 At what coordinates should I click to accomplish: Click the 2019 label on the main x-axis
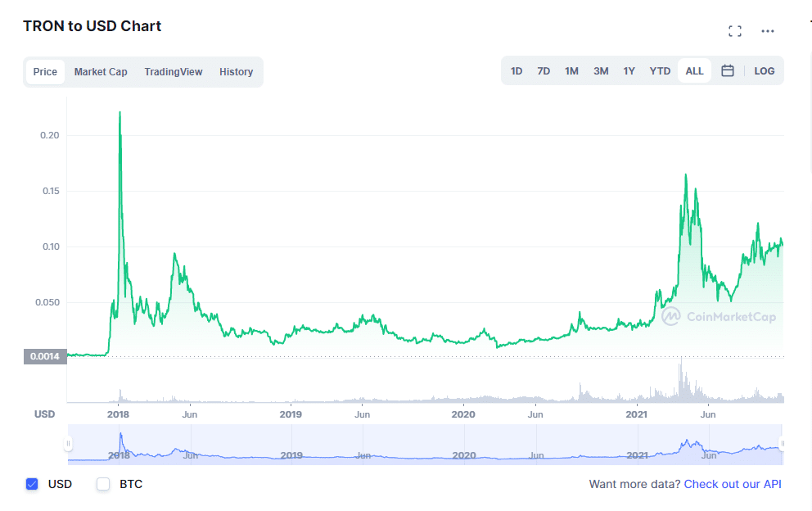click(291, 414)
